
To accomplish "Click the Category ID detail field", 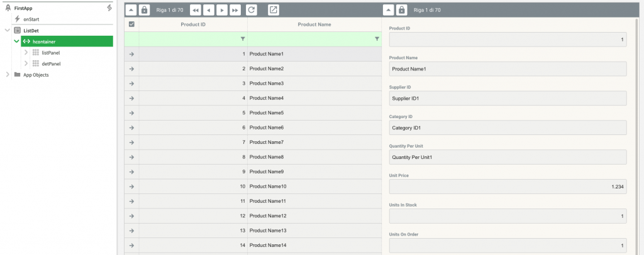I will [508, 128].
